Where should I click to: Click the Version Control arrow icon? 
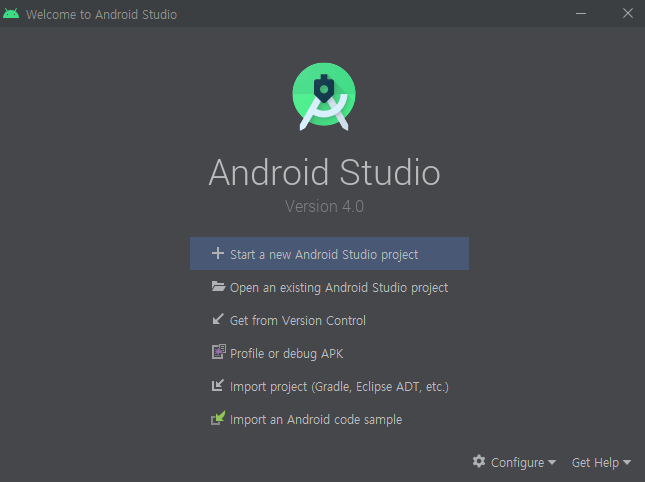pyautogui.click(x=218, y=319)
